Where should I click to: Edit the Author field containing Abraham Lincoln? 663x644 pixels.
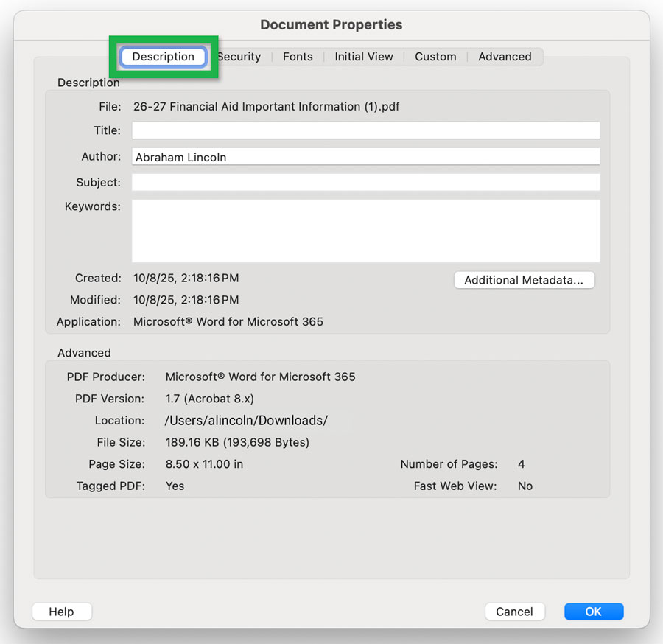click(x=365, y=156)
